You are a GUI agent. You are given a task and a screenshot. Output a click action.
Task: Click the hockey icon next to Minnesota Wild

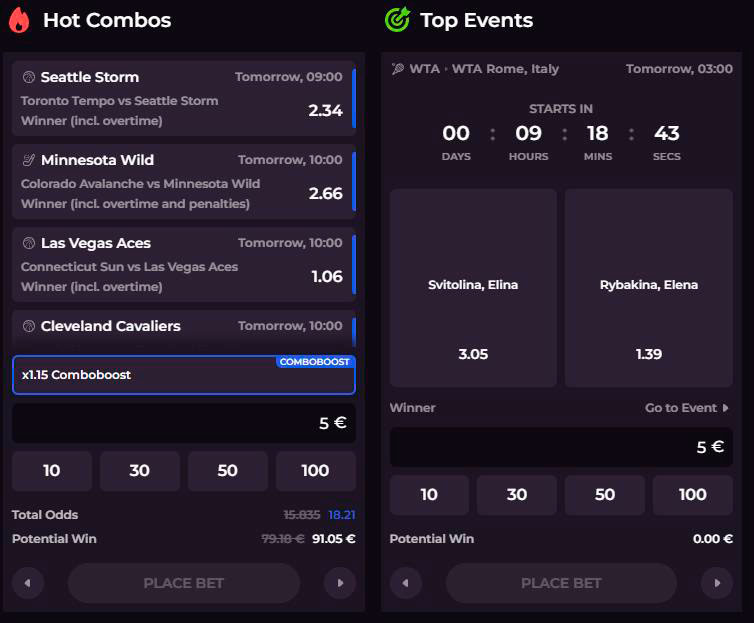tap(29, 160)
